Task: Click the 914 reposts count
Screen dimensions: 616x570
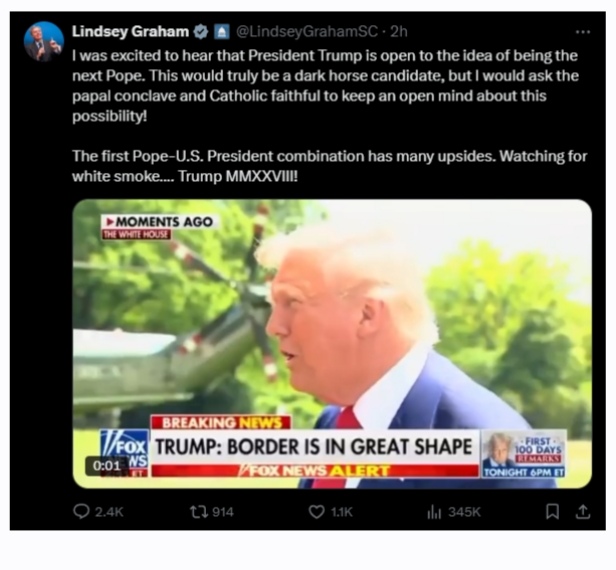Action: point(223,512)
